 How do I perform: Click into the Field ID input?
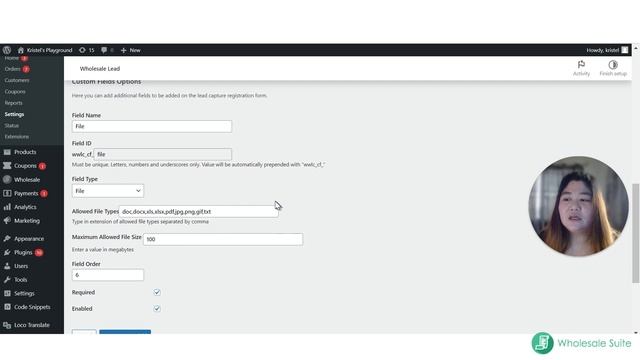(x=162, y=154)
